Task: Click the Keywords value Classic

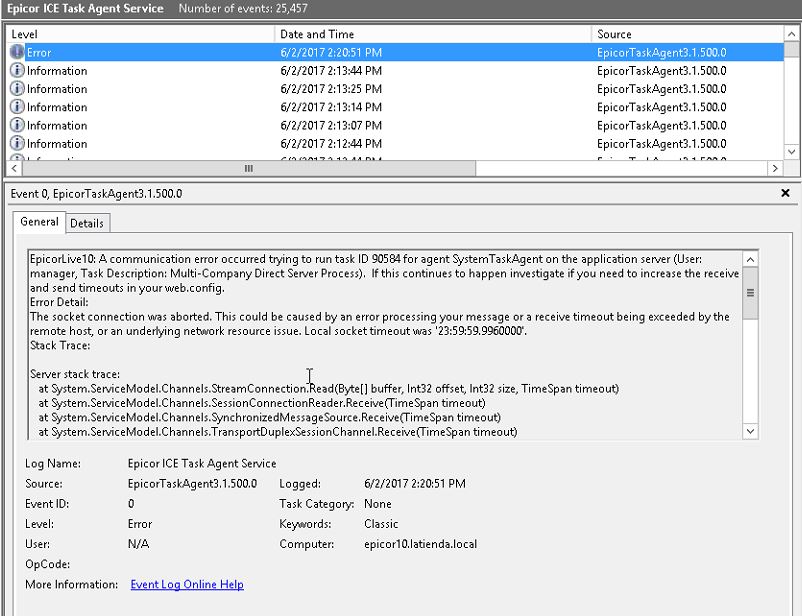Action: (x=381, y=524)
